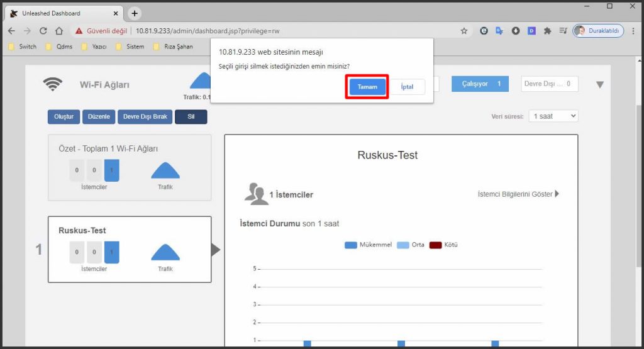Click the round extension icon after the star
Viewport: 644px width, 349px height.
[484, 31]
